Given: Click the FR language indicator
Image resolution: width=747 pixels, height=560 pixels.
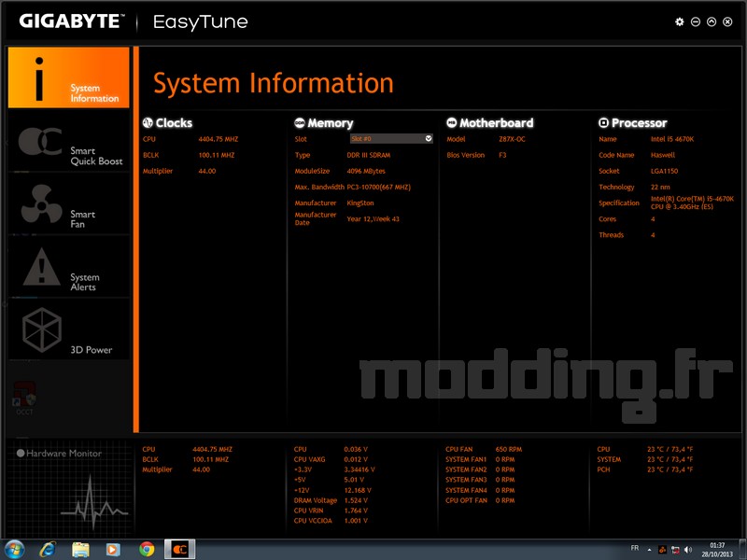Looking at the screenshot, I should [x=635, y=548].
